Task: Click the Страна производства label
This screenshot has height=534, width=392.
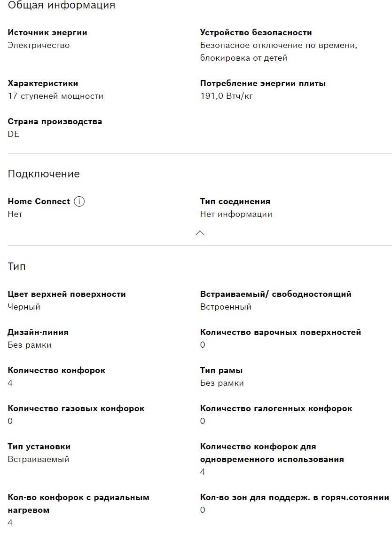Action: pyautogui.click(x=55, y=121)
